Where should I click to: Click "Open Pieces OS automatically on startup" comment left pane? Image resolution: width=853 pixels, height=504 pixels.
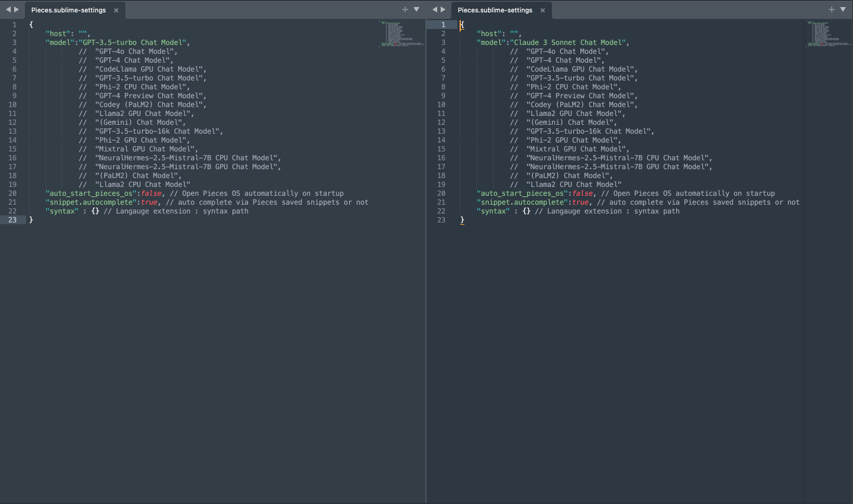pos(257,193)
